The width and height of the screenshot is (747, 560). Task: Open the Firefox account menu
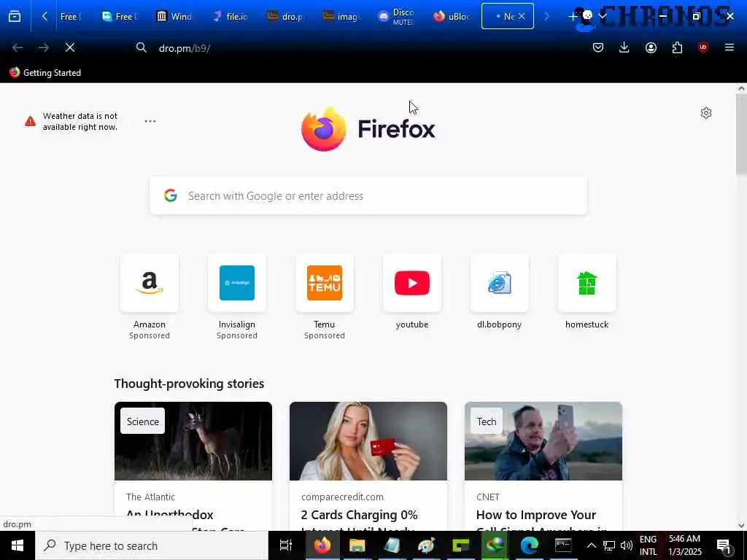651,47
